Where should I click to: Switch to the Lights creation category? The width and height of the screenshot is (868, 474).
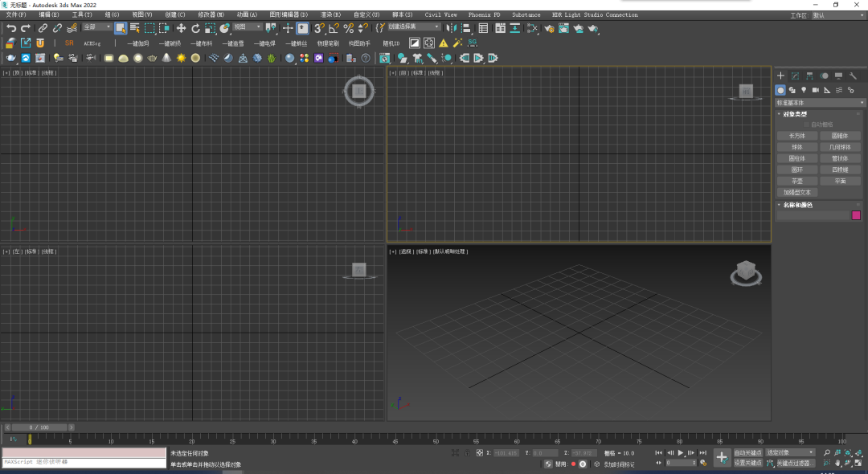(804, 90)
